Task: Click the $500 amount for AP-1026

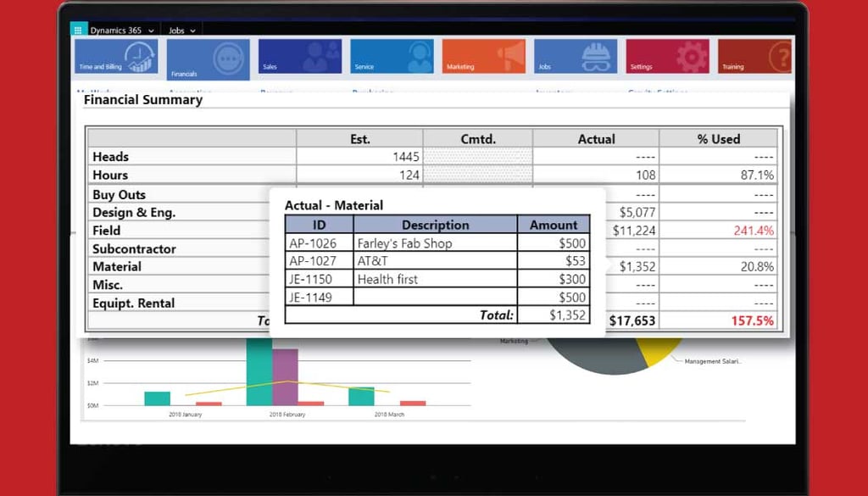Action: pos(572,243)
